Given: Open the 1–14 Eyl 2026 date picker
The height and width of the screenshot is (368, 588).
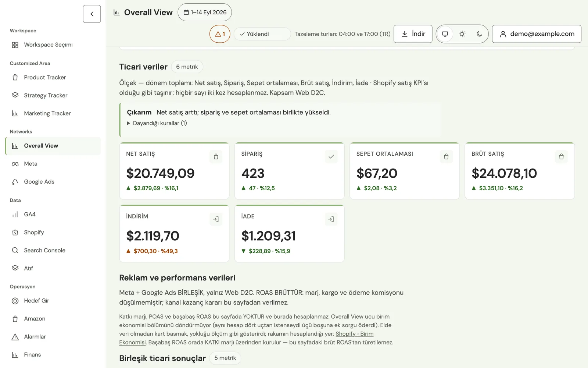Looking at the screenshot, I should coord(205,13).
